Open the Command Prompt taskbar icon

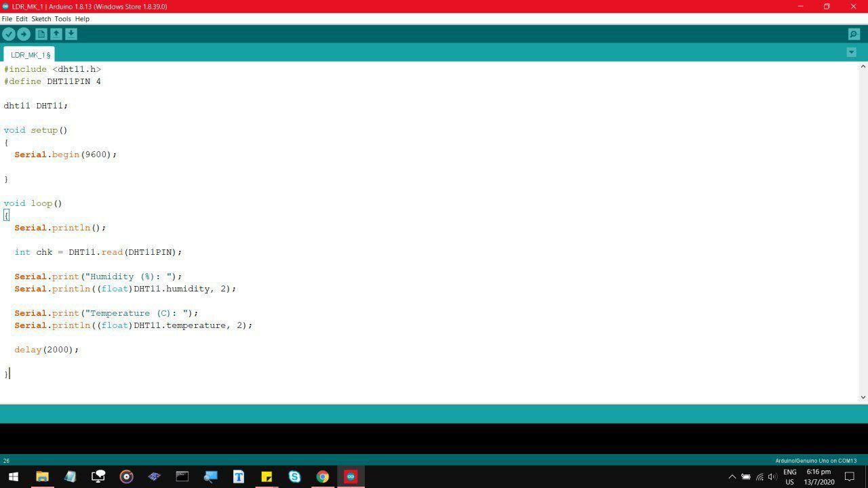pos(182,477)
